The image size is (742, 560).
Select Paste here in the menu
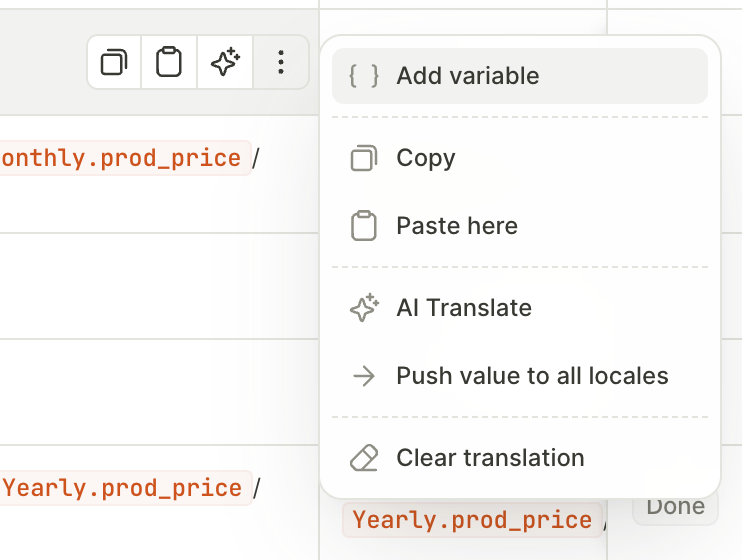coord(520,226)
